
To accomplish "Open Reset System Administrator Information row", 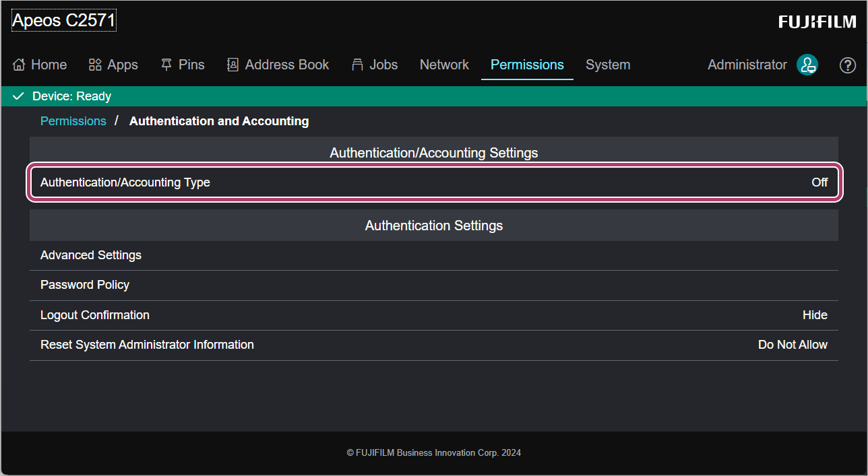I will [x=434, y=345].
